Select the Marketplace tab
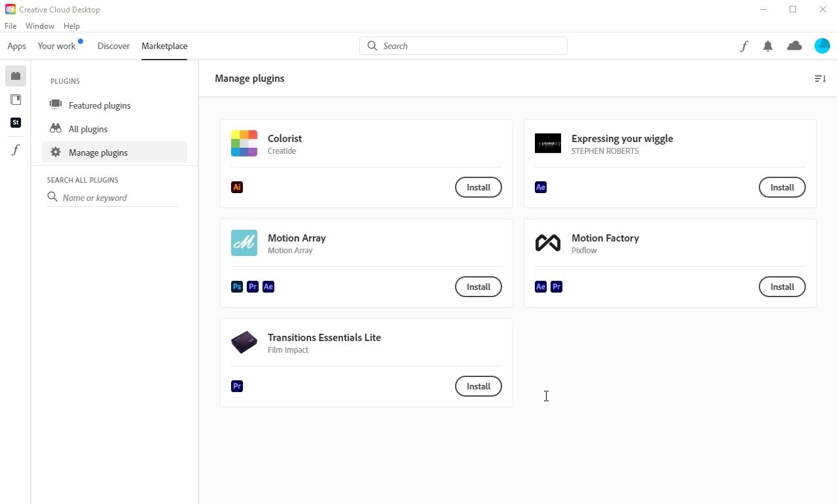 164,46
